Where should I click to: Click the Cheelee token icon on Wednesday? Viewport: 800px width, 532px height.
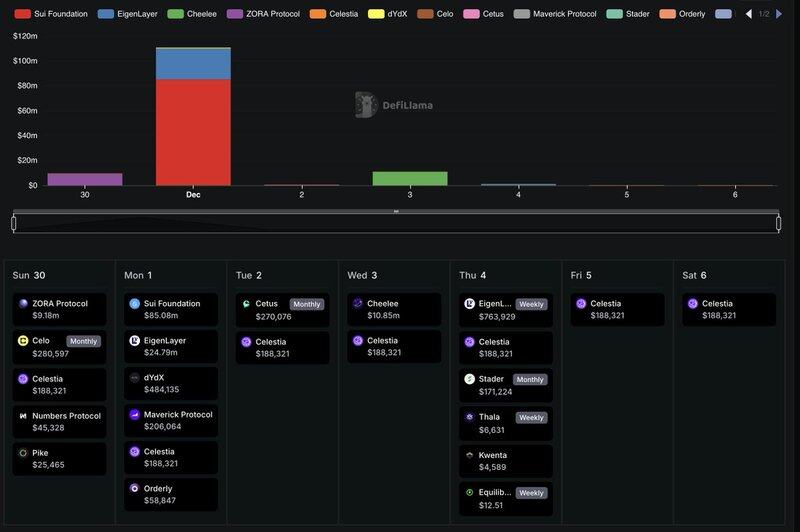point(358,304)
